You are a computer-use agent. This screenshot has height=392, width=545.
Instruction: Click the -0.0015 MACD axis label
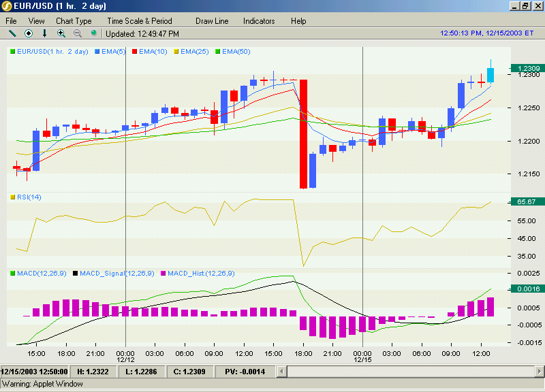pos(529,343)
